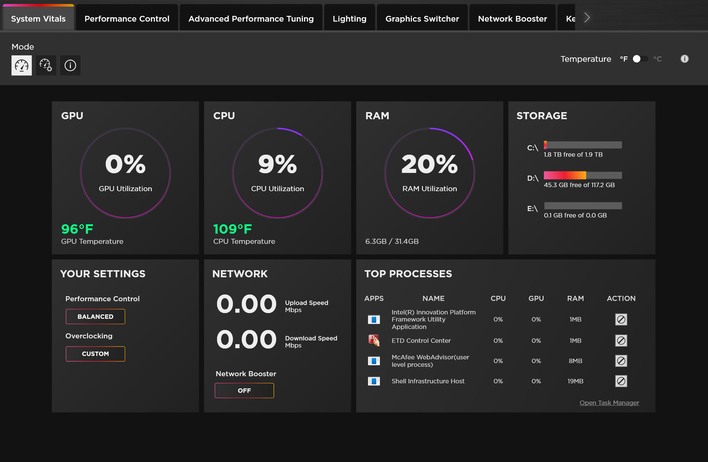Switch to the Advanced Performance Tuning tab
Screen dimensions: 708x462
[251, 18]
